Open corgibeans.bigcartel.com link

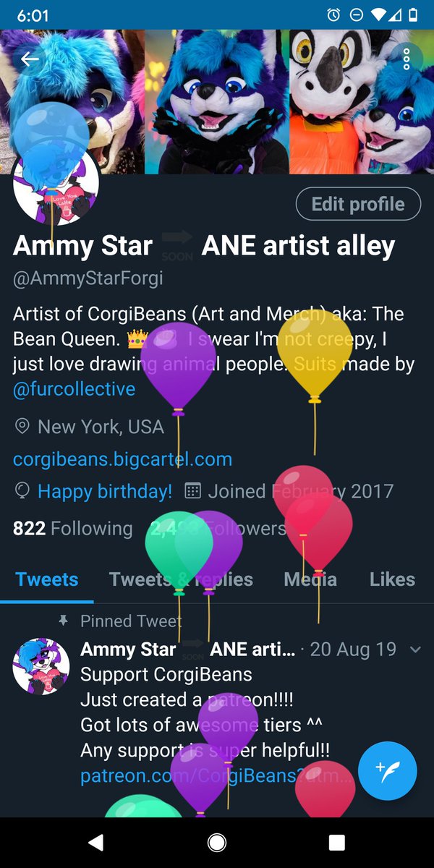point(123,459)
